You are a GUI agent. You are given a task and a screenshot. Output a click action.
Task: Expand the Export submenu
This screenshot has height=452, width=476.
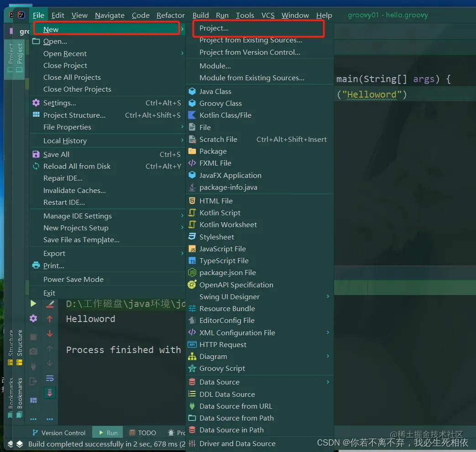coord(182,253)
